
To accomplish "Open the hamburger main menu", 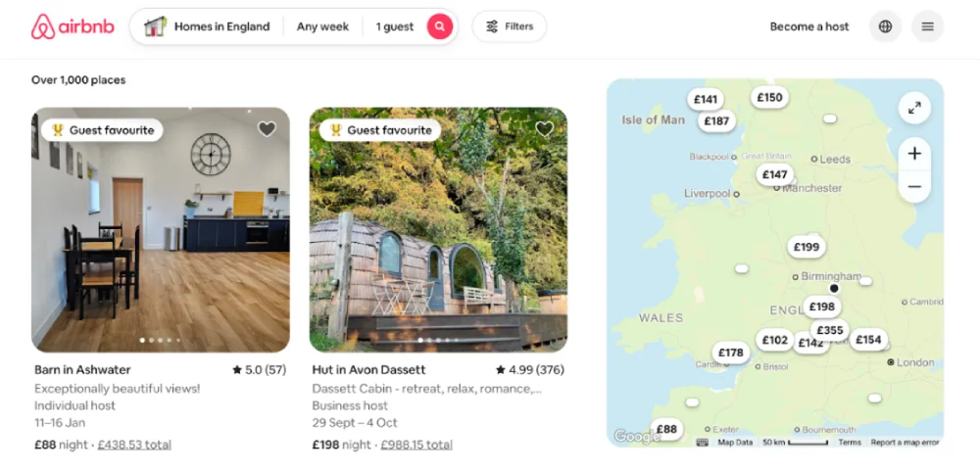I will 927,26.
